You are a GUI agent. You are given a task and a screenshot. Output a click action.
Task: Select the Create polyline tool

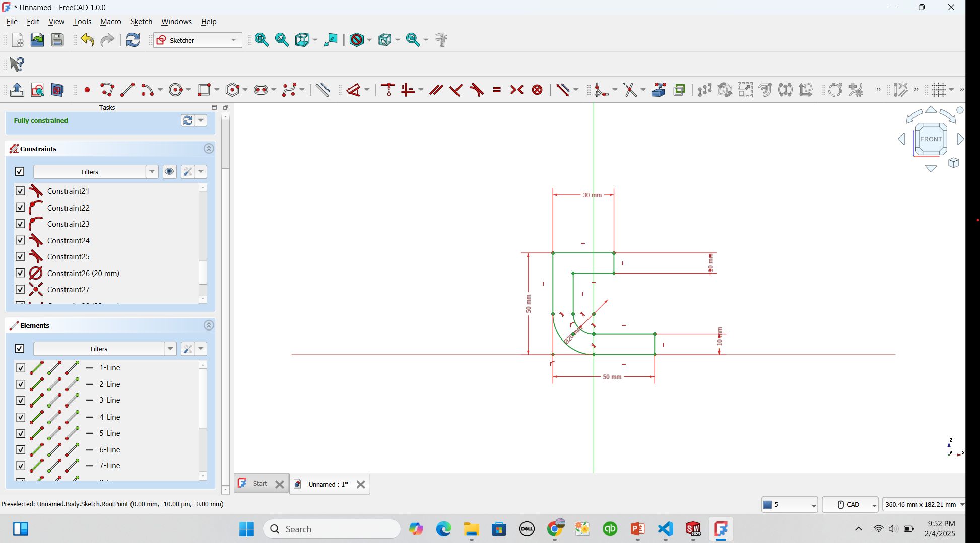[x=107, y=90]
